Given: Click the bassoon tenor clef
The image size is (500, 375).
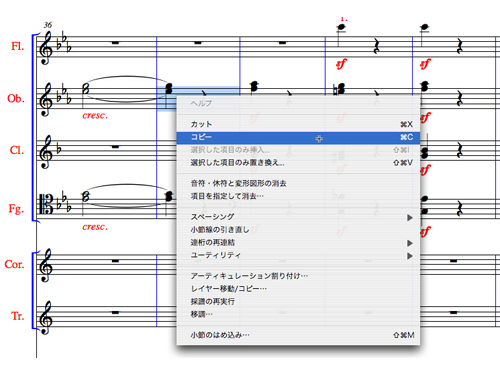Looking at the screenshot, I should pos(46,204).
